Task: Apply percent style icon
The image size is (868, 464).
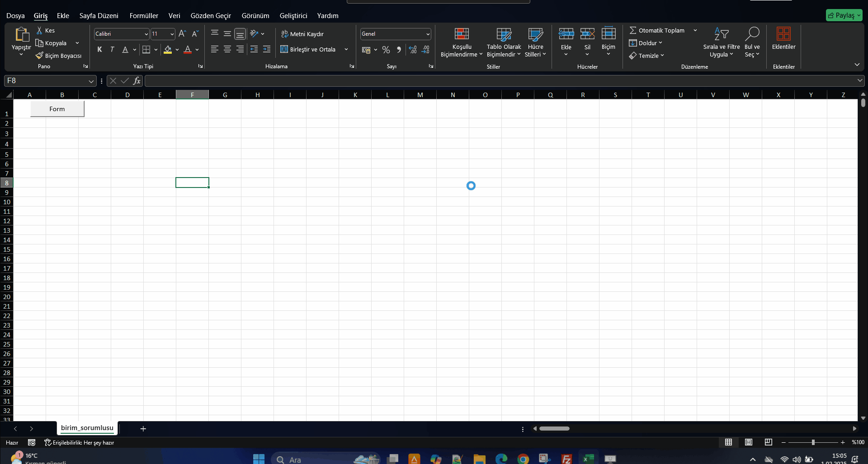Action: [386, 50]
